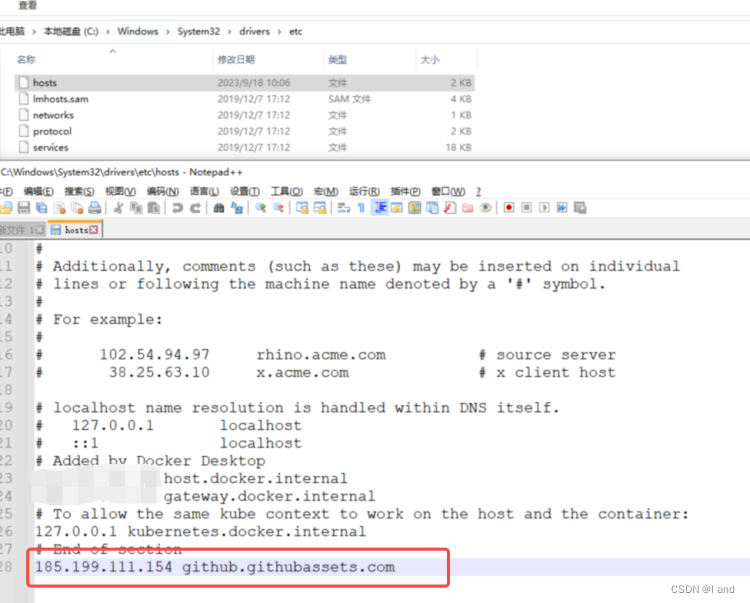Click Windows in the Explorer address path

pyautogui.click(x=138, y=32)
